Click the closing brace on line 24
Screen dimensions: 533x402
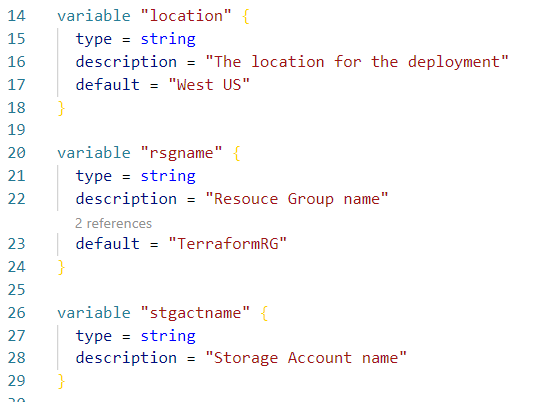point(61,267)
